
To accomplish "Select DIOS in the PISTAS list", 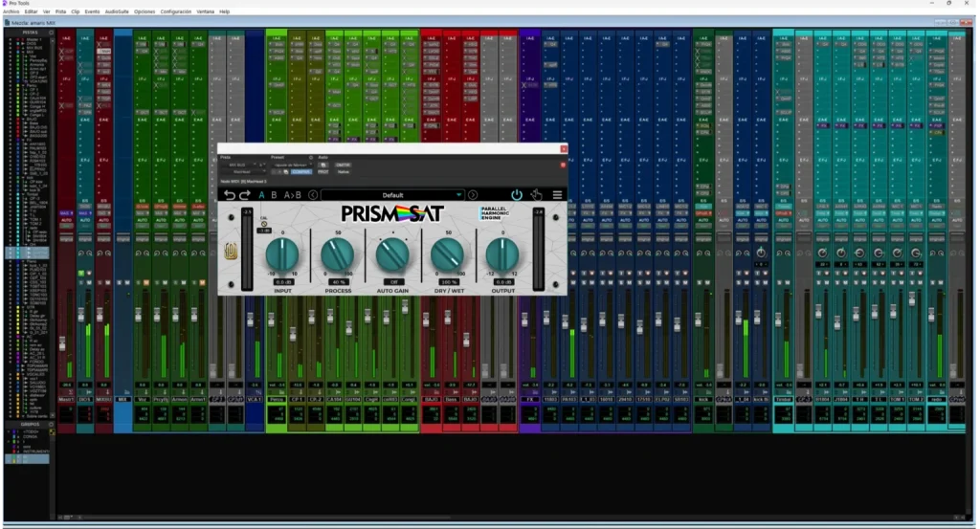I will [x=30, y=44].
